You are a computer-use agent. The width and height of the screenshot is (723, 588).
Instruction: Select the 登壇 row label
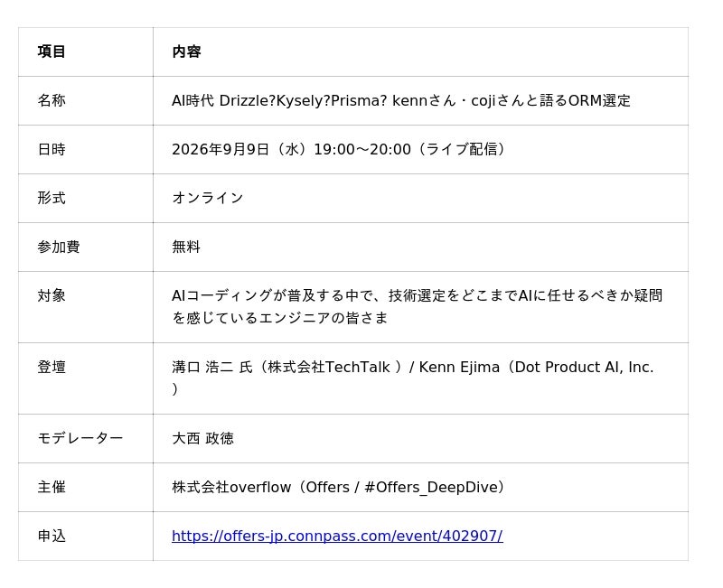pyautogui.click(x=52, y=368)
